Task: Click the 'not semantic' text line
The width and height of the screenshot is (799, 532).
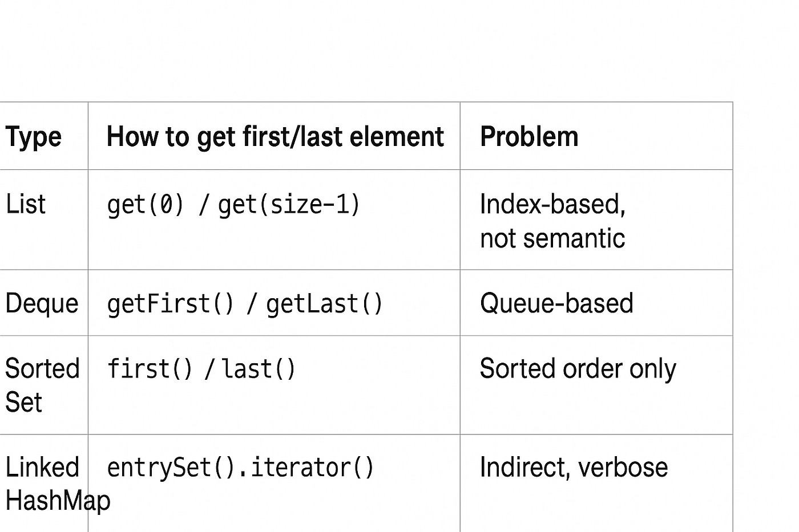Action: coord(552,238)
